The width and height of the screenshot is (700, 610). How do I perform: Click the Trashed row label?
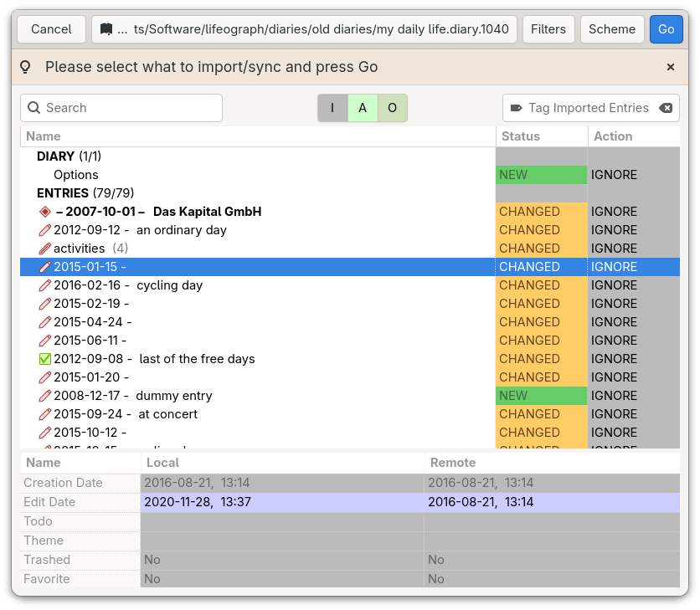tap(80, 560)
